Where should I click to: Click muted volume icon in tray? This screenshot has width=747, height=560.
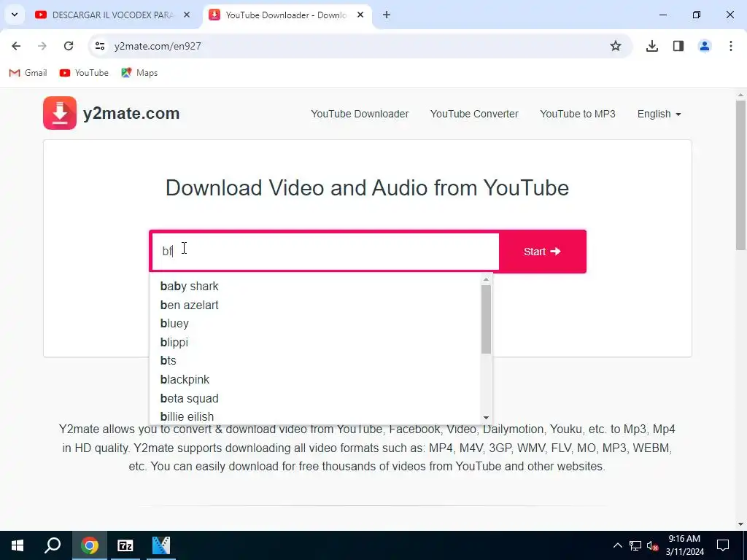click(x=652, y=545)
